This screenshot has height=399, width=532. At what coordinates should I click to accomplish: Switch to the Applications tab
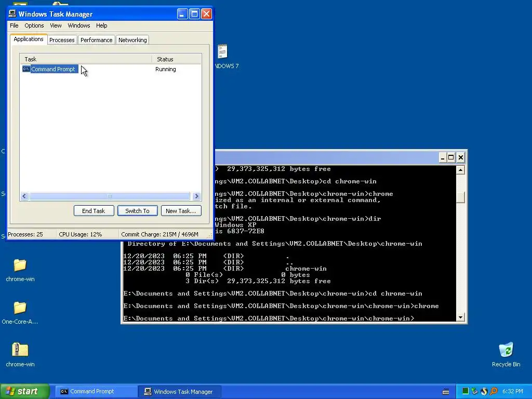pos(29,39)
